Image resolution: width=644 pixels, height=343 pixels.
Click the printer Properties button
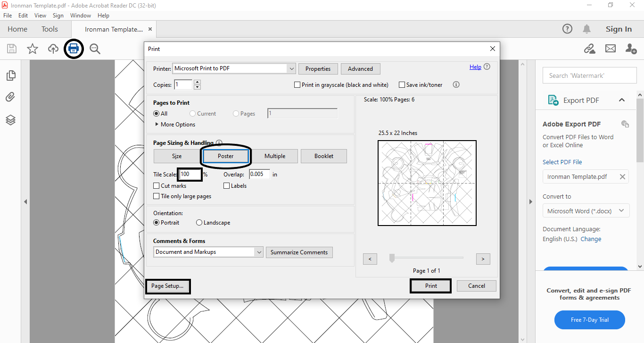(318, 69)
